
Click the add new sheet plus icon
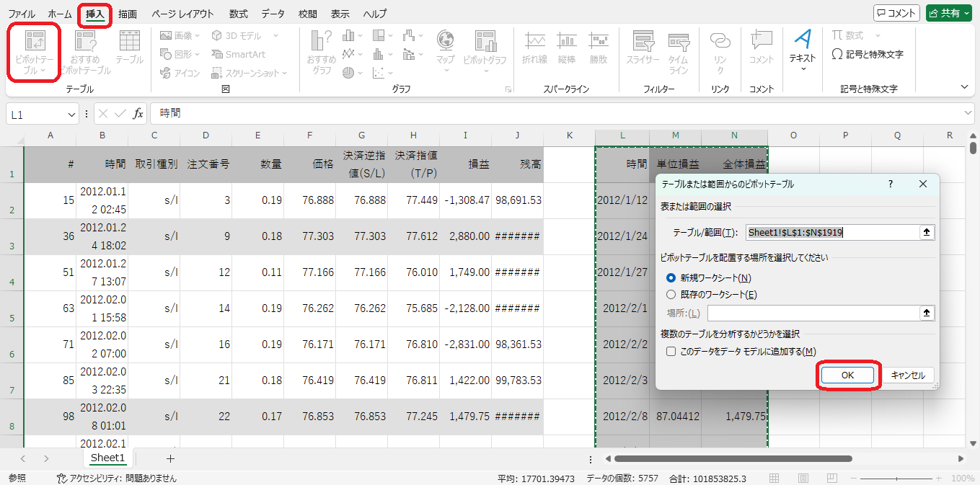(x=170, y=458)
